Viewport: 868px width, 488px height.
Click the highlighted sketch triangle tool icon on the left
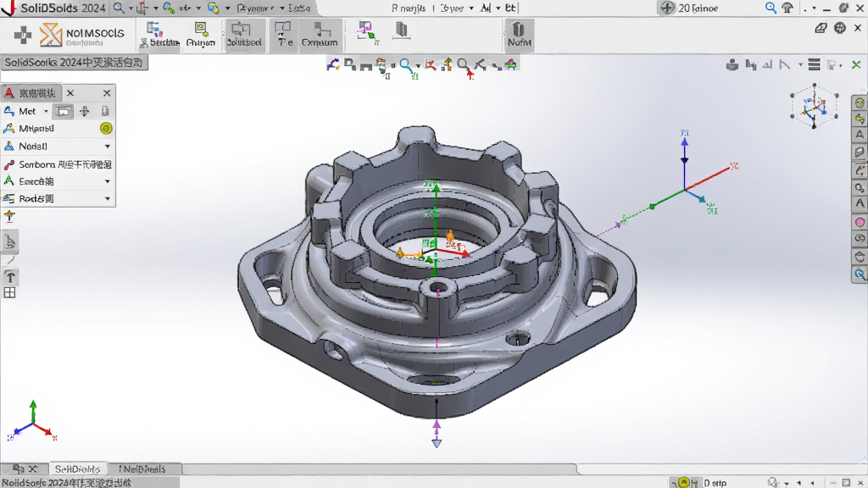(x=10, y=241)
